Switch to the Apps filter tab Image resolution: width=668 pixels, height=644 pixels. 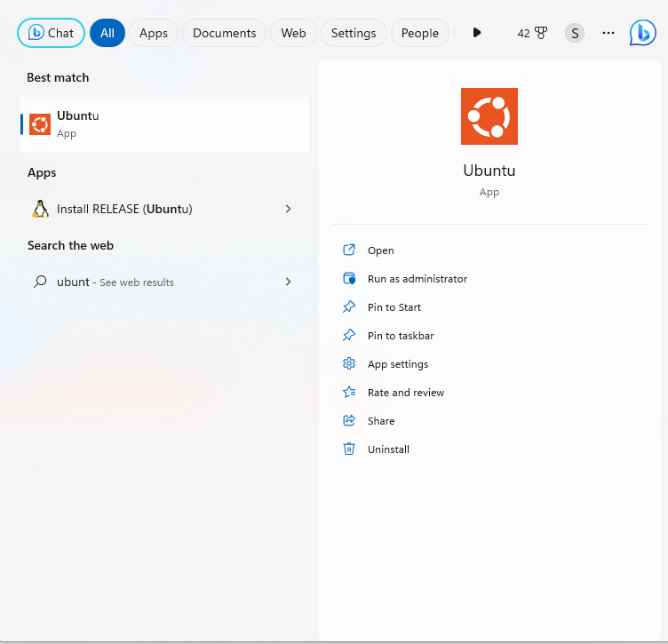coord(154,33)
